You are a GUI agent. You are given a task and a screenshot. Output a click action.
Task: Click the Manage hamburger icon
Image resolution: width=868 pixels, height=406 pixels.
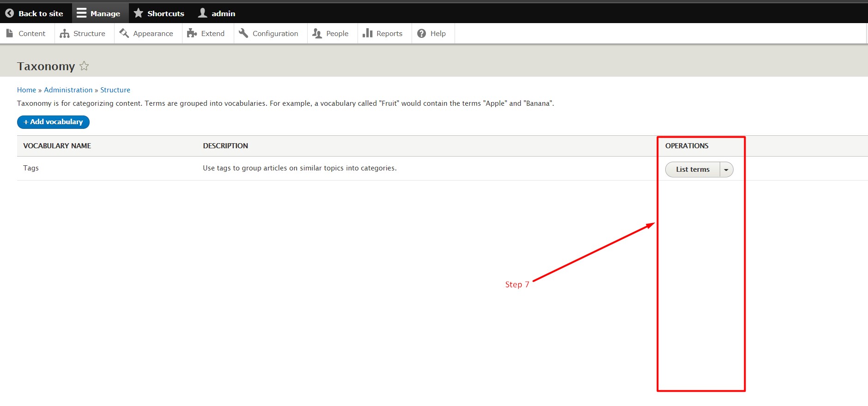[81, 13]
